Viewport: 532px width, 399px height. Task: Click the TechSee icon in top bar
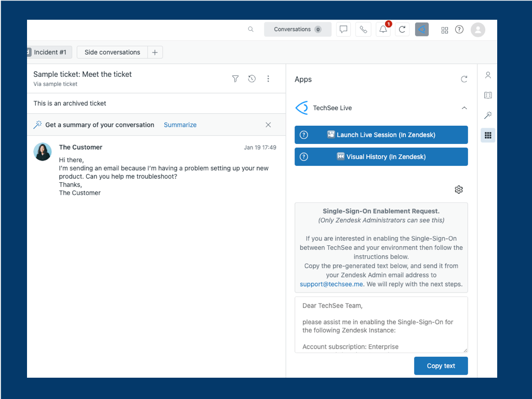coord(422,30)
